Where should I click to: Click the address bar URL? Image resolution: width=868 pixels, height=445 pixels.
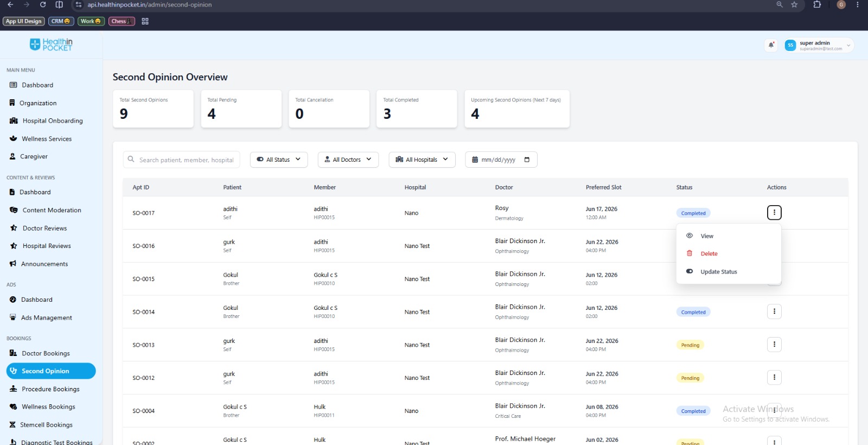(x=150, y=4)
